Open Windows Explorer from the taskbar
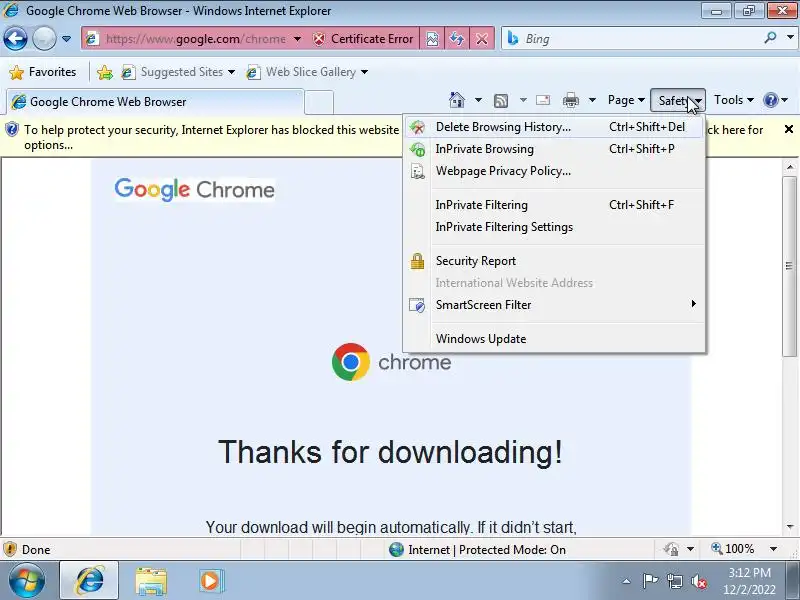Screen dimensions: 800x600 [151, 581]
